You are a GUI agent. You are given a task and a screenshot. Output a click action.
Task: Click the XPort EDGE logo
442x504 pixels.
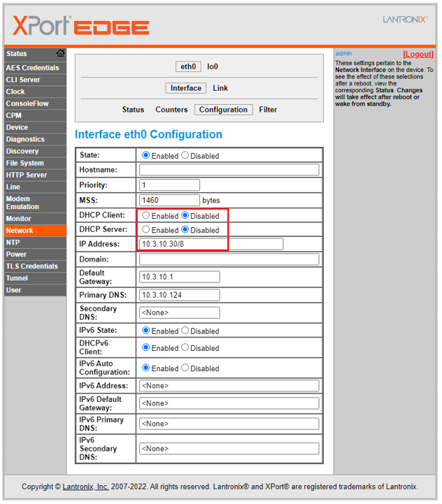[80, 26]
